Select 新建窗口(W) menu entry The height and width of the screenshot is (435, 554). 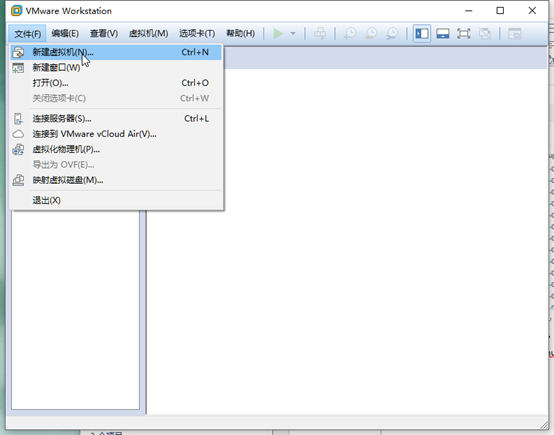tap(116, 67)
